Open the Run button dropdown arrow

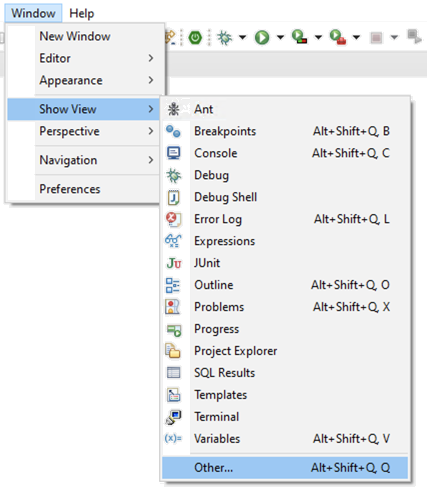(280, 37)
